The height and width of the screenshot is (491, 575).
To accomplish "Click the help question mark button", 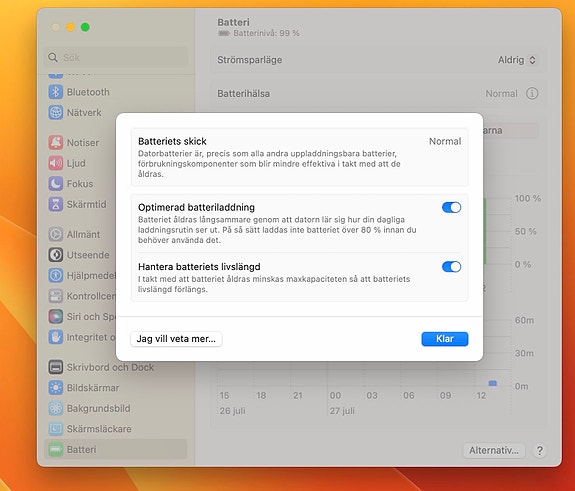I will pyautogui.click(x=539, y=450).
